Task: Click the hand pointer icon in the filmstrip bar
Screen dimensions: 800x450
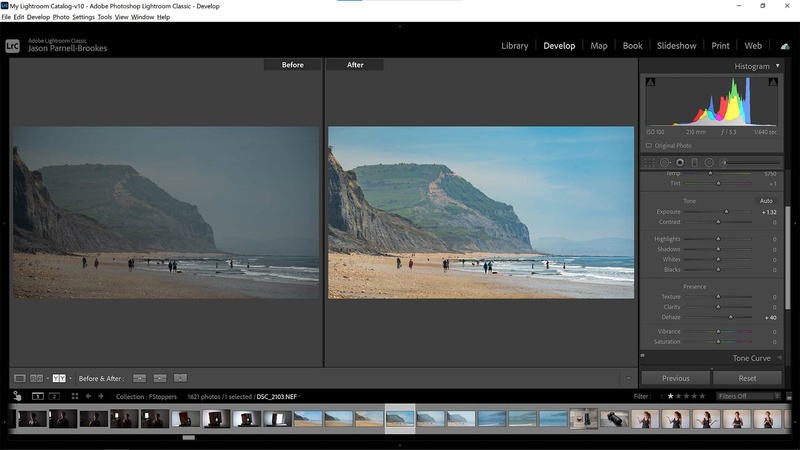Action: [x=17, y=396]
